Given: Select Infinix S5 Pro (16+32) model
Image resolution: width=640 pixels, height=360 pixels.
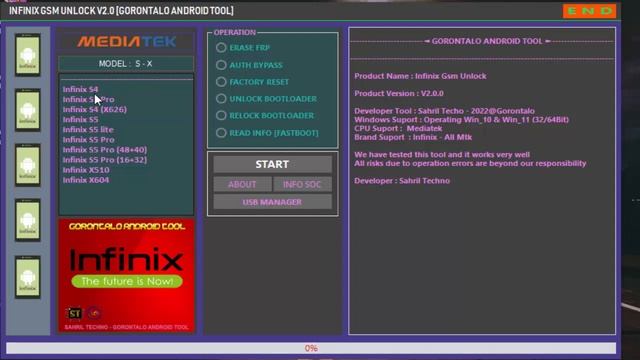Looking at the screenshot, I should click(105, 160).
